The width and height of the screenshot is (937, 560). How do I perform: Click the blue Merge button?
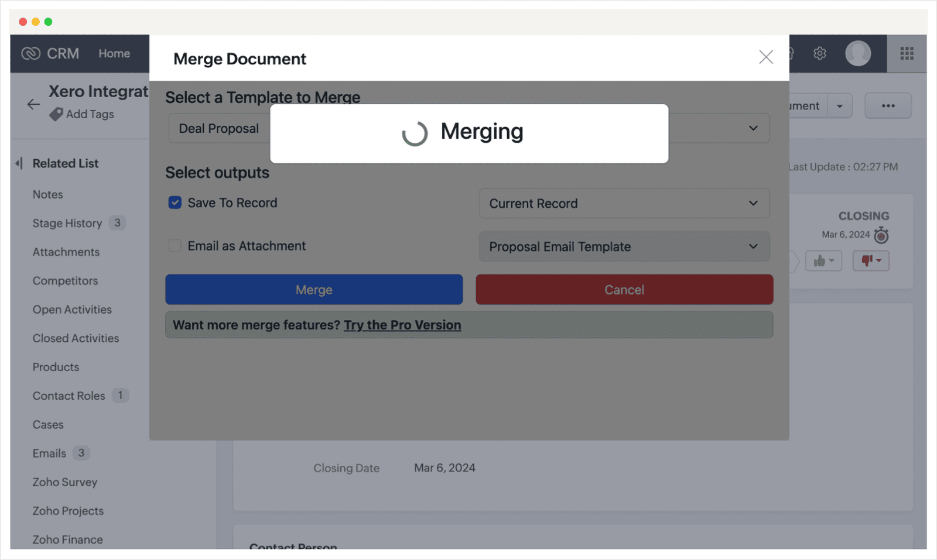tap(314, 290)
